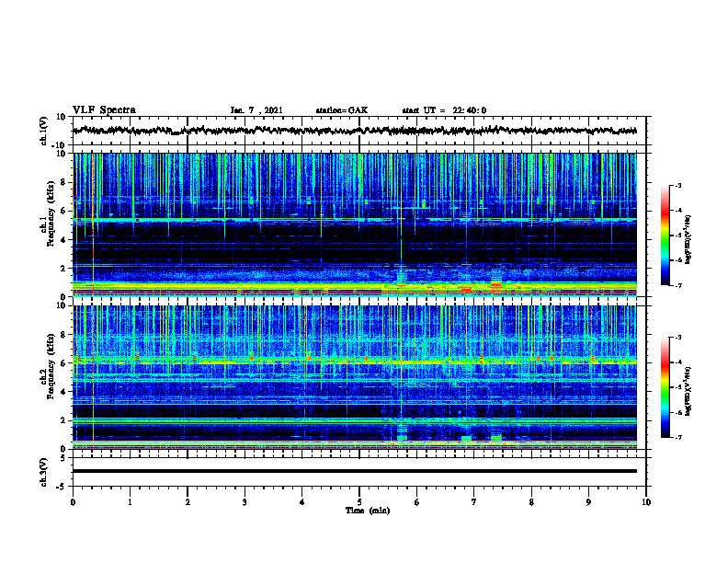Click the time axis tick label "7"

[474, 502]
